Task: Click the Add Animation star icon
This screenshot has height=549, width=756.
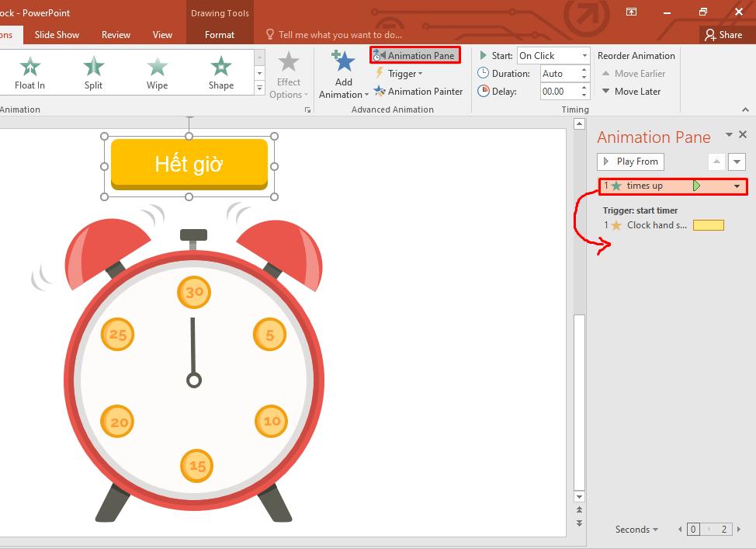Action: pyautogui.click(x=343, y=63)
